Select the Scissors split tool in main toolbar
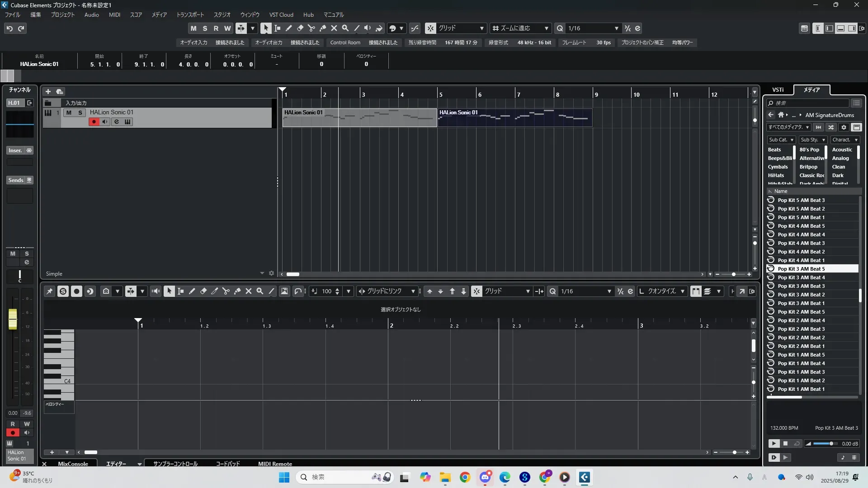This screenshot has width=868, height=488. coord(311,28)
